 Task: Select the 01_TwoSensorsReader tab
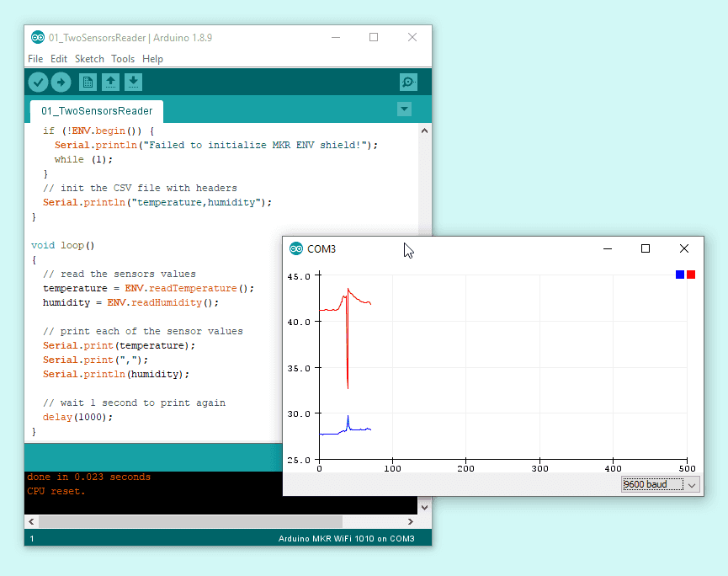(97, 111)
